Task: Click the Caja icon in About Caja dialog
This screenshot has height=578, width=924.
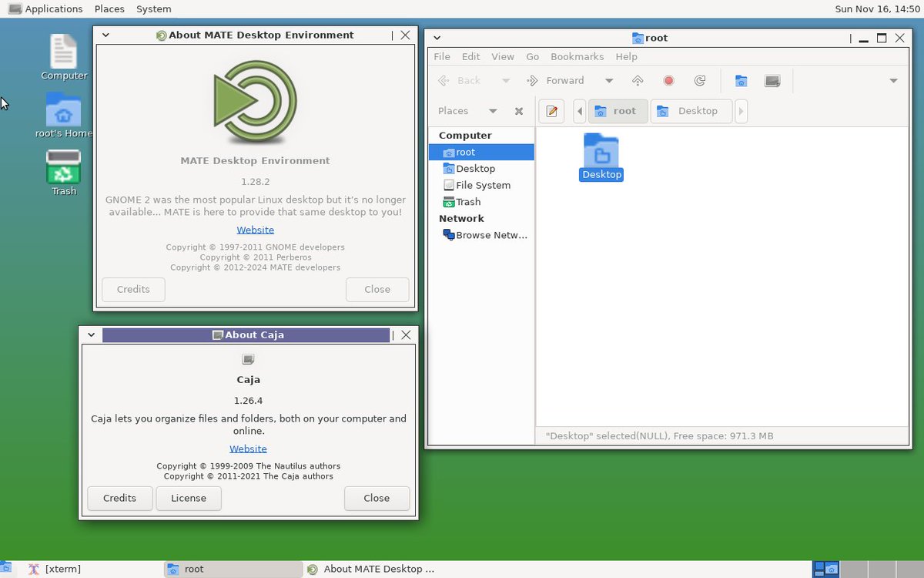Action: click(x=248, y=359)
